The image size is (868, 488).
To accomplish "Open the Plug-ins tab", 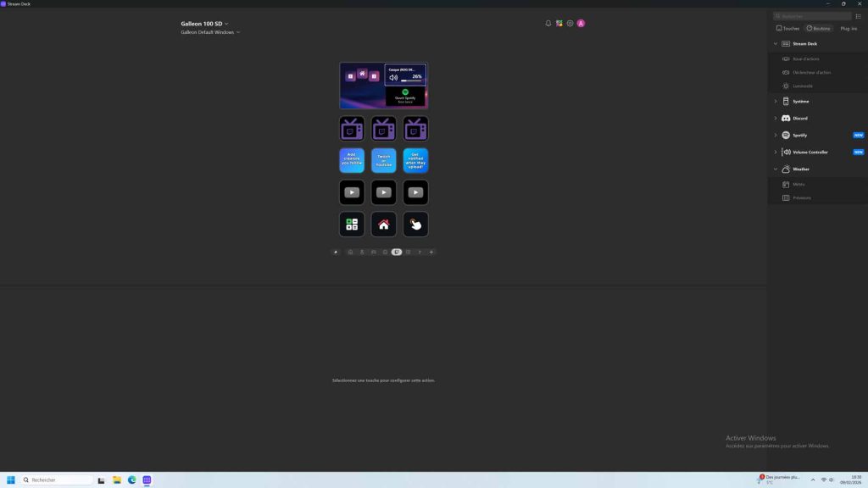I will pos(847,28).
